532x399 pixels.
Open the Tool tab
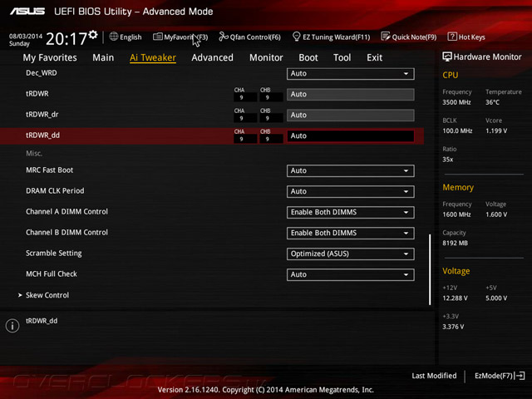(x=342, y=57)
